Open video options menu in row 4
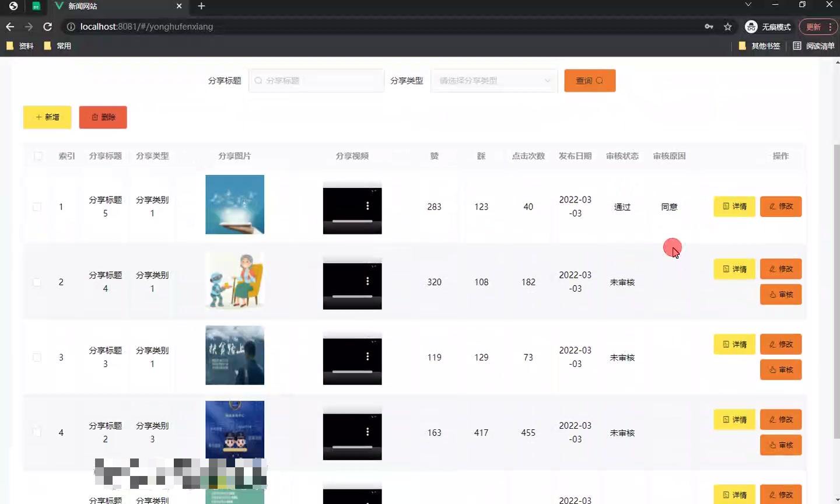Screen dimensions: 840x504 (367, 432)
